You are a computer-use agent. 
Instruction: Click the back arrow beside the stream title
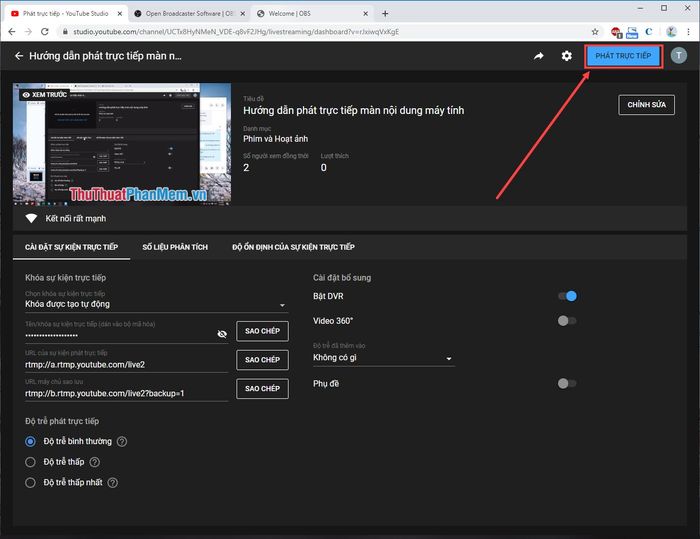pos(19,56)
